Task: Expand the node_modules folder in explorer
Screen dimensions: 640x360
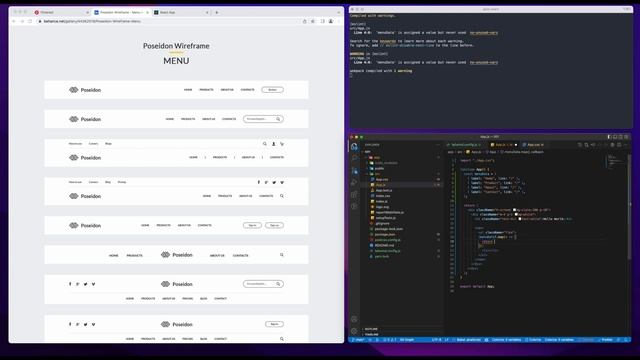Action: point(386,163)
